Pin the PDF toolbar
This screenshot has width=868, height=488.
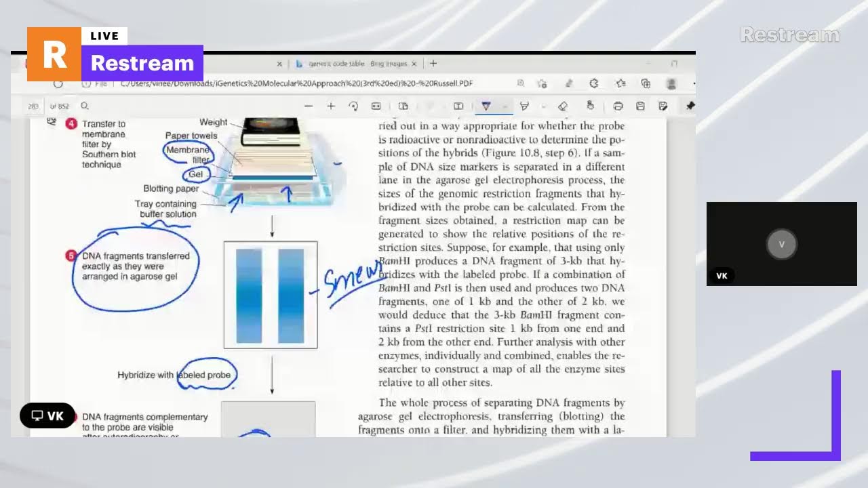[x=690, y=106]
